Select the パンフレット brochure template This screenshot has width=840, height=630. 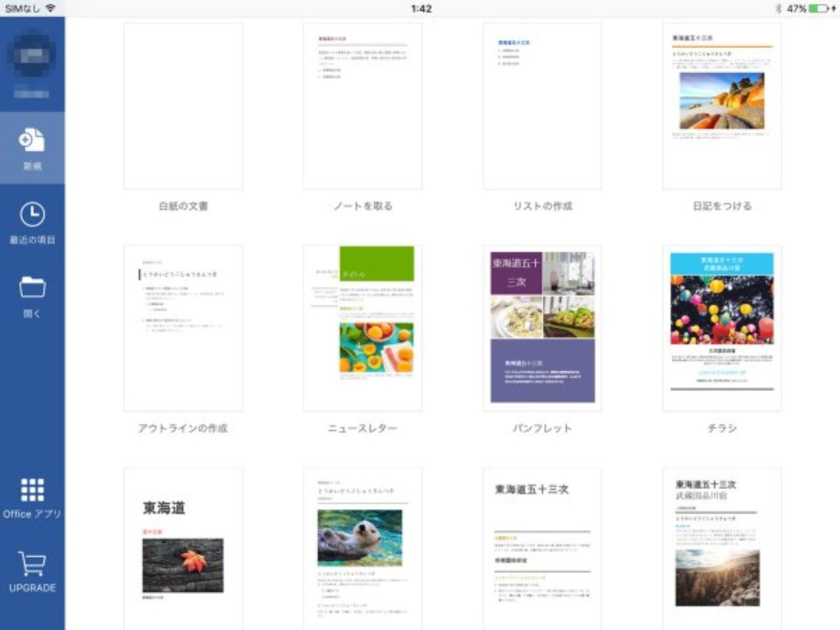[x=542, y=328]
